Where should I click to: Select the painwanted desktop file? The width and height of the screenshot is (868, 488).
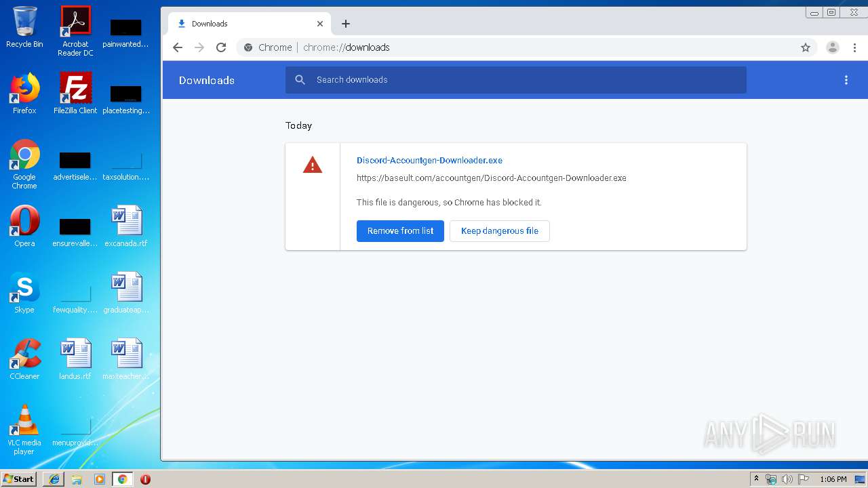coord(126,33)
